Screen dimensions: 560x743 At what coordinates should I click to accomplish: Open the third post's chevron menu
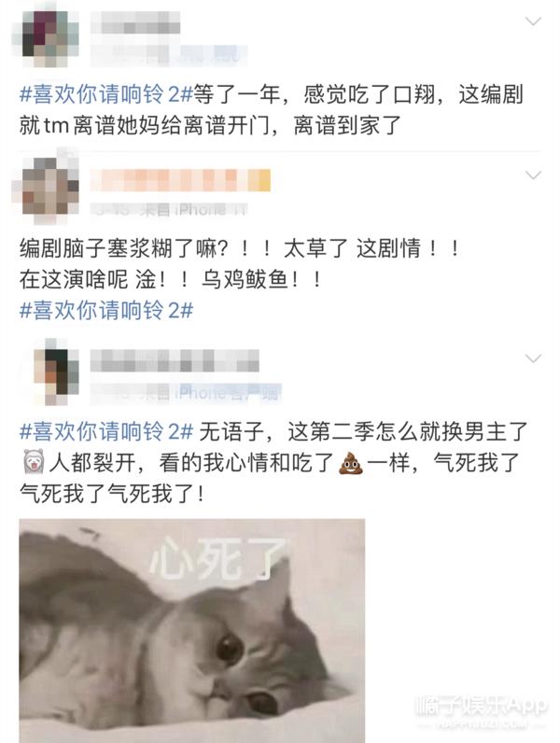534,358
